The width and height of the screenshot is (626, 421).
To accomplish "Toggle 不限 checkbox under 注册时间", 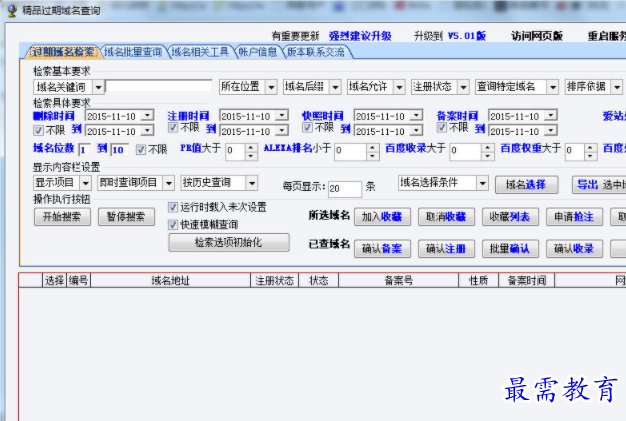I will (x=173, y=128).
